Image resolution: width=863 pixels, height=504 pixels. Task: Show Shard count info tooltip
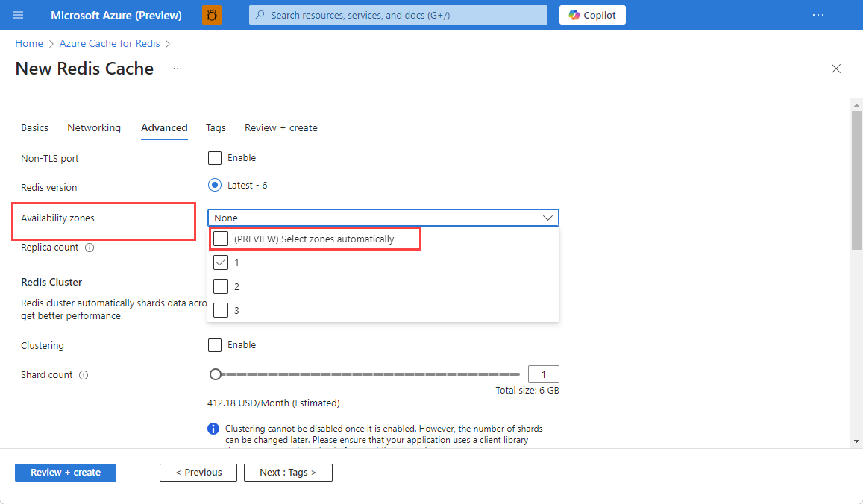pos(84,375)
